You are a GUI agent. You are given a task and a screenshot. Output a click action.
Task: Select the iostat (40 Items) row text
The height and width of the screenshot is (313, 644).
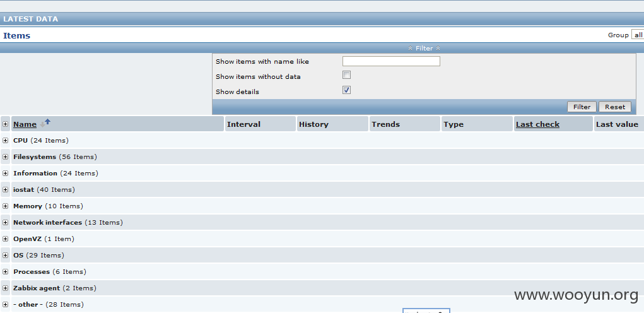[x=44, y=190]
